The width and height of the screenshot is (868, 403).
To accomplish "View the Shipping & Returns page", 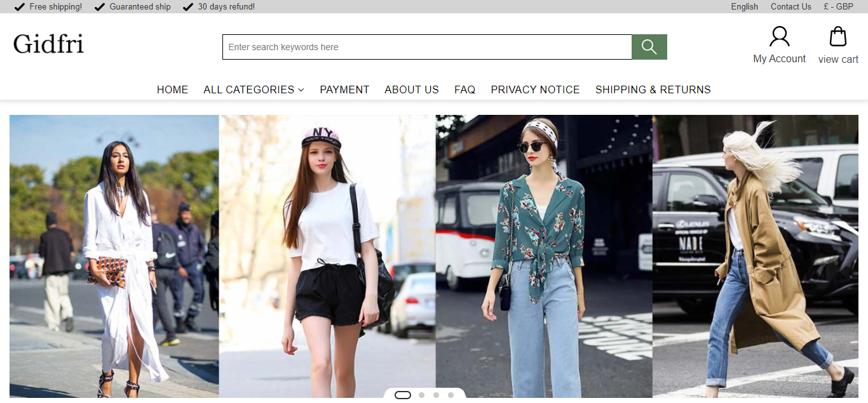I will 653,89.
